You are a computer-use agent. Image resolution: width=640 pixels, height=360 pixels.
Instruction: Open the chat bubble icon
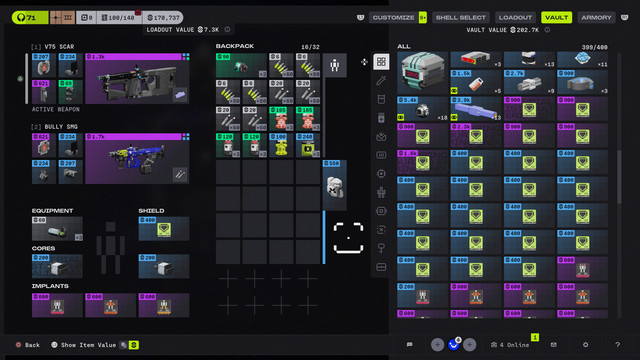(409, 345)
